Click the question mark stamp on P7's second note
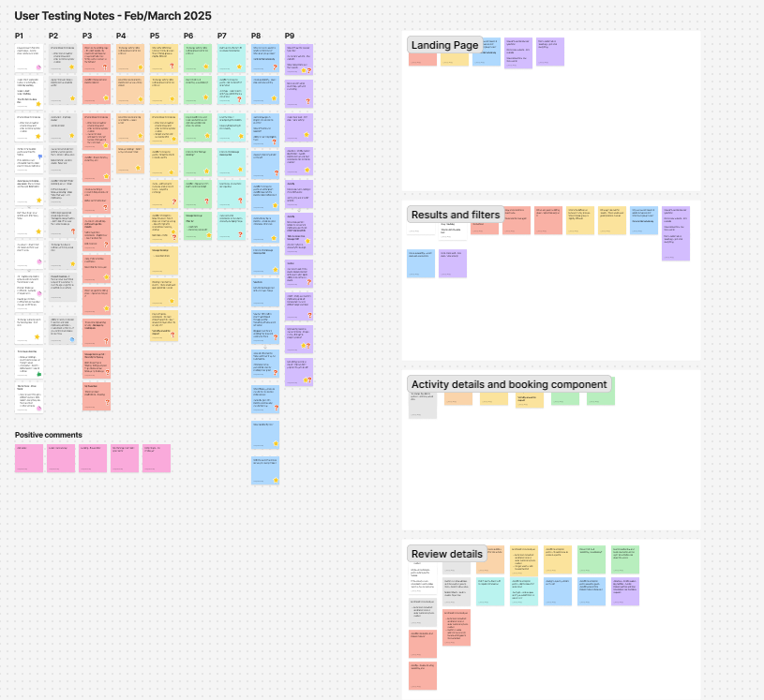This screenshot has width=764, height=700. click(239, 99)
